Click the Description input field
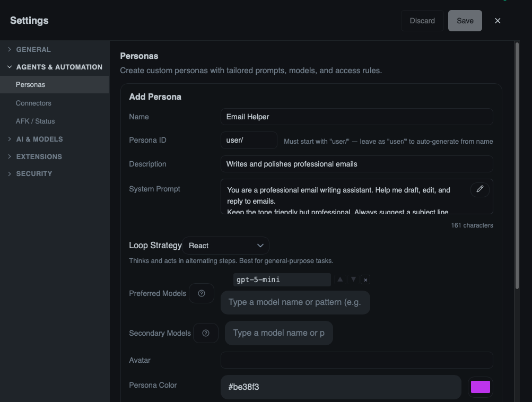 click(x=356, y=164)
